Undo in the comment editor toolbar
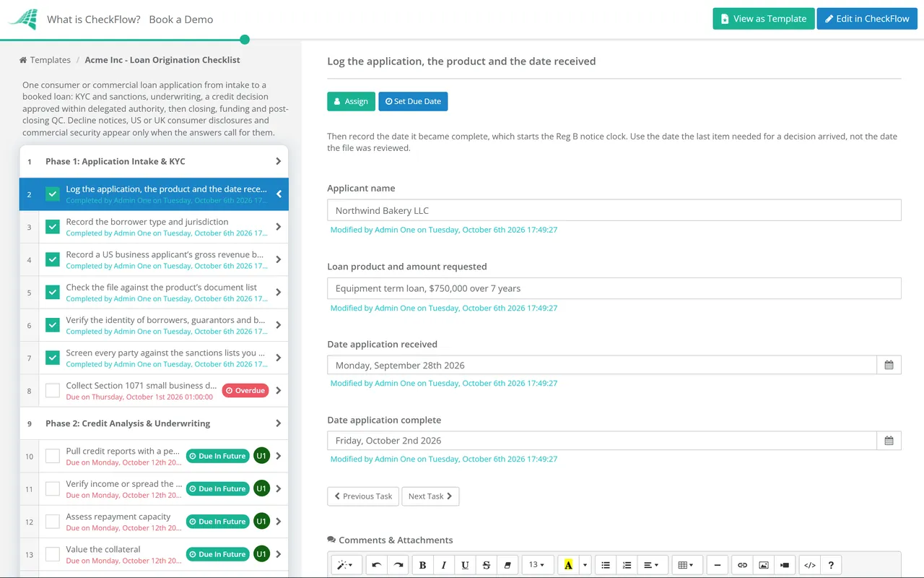This screenshot has height=578, width=924. tap(376, 565)
